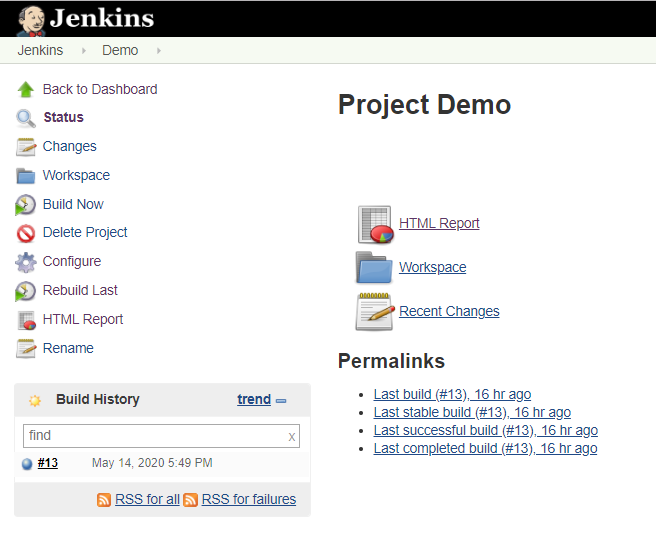
Task: Click the Status magnifying glass icon
Action: (26, 118)
